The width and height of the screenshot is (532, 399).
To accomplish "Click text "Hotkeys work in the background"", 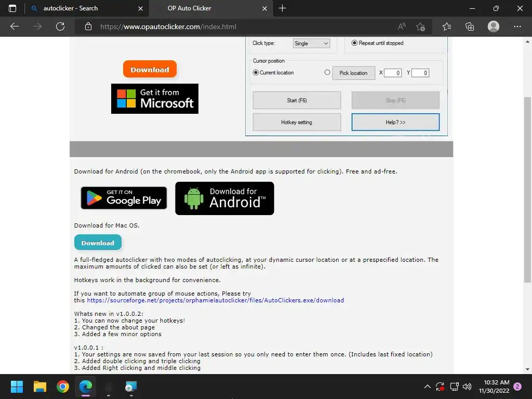I will point(122,280).
